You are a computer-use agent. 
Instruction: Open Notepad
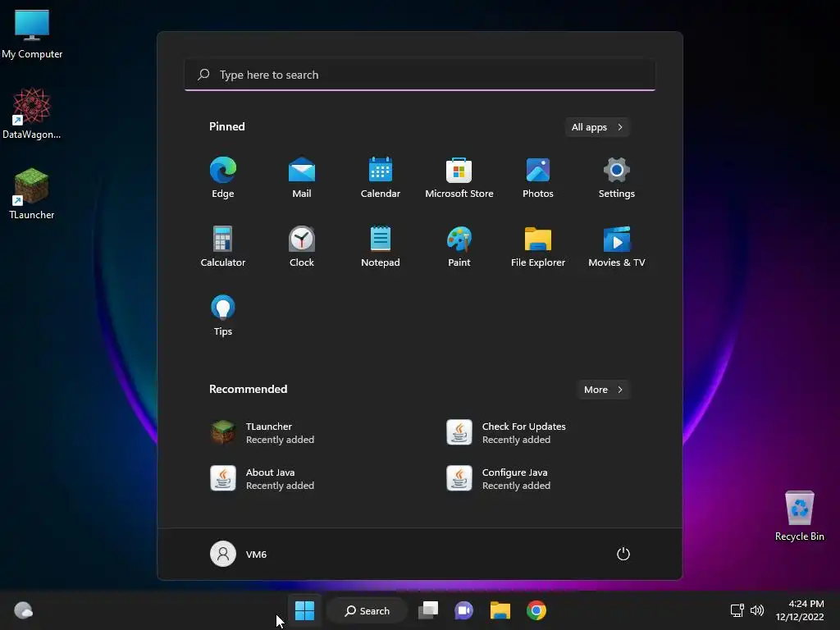point(381,246)
